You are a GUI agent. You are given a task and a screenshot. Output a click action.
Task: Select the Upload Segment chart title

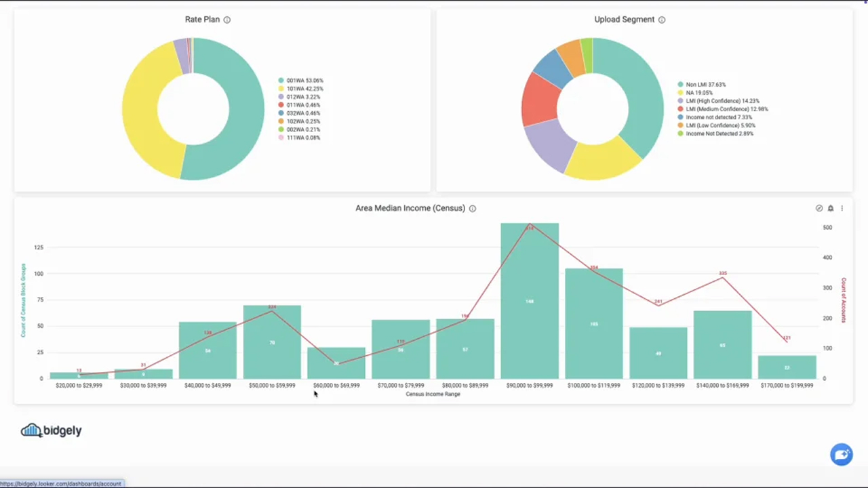click(624, 19)
